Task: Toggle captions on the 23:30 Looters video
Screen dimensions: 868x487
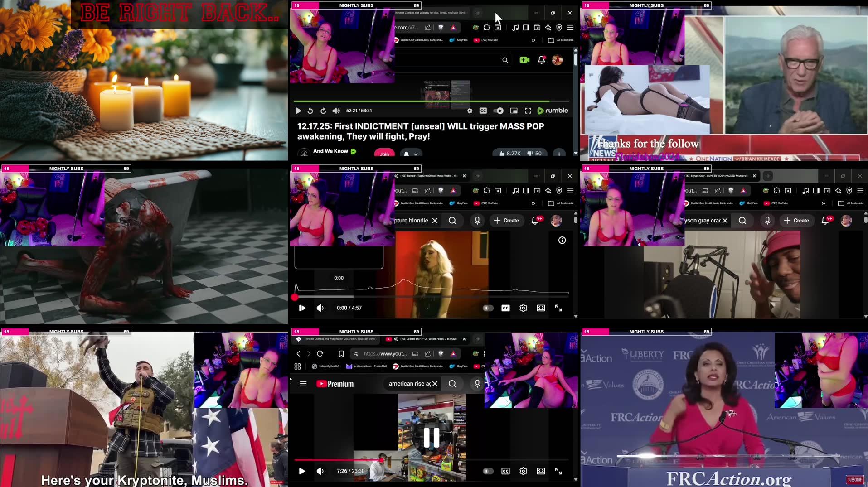Action: 505,471
